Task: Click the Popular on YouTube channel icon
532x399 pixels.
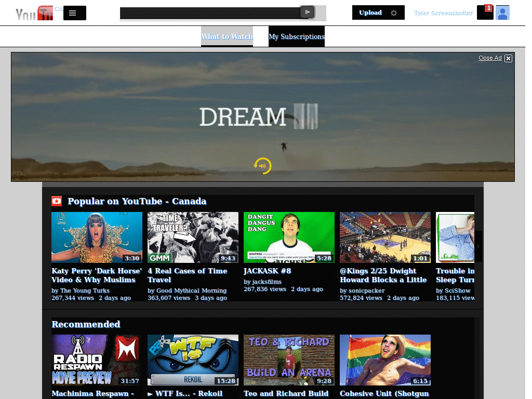Action: click(x=57, y=201)
